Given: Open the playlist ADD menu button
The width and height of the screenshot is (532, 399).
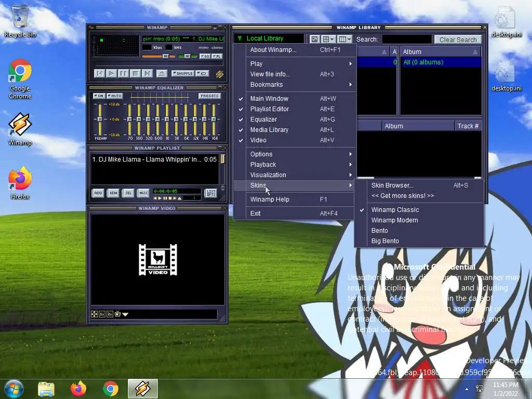Looking at the screenshot, I should [x=98, y=193].
